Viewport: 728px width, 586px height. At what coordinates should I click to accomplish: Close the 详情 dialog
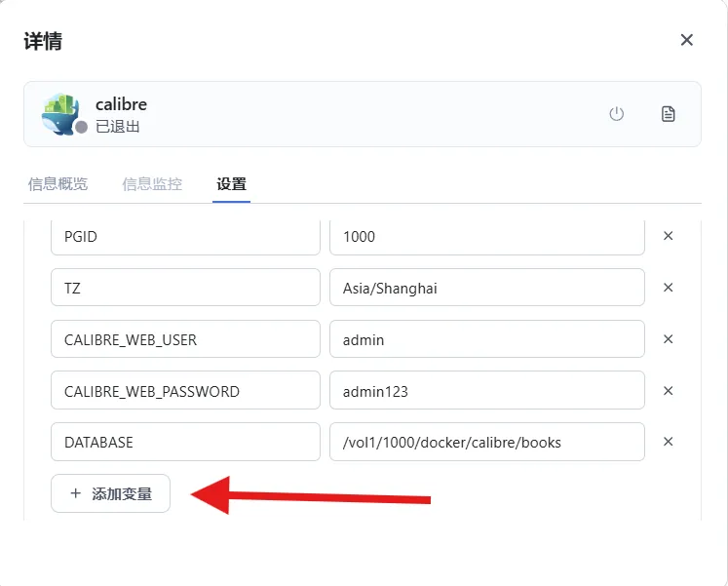[x=687, y=40]
